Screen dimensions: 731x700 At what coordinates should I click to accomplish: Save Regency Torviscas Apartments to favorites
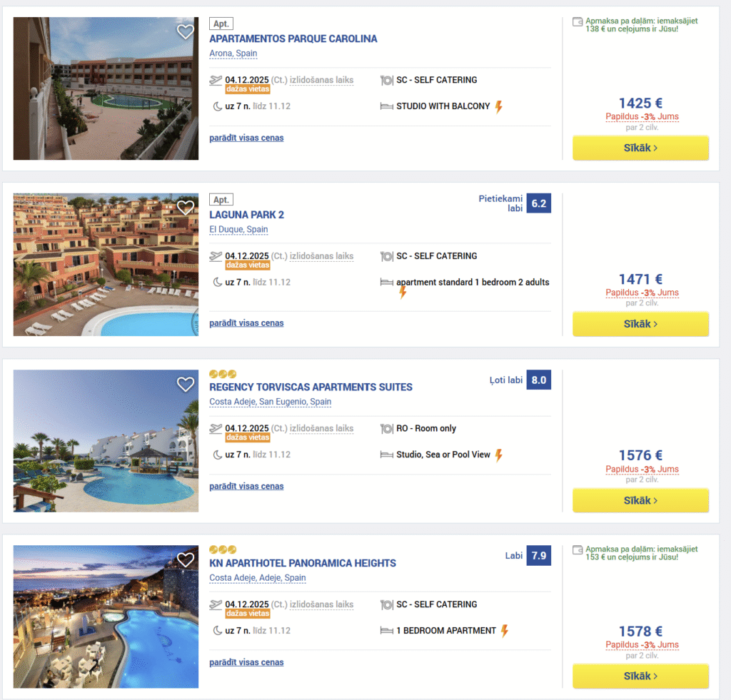click(186, 385)
